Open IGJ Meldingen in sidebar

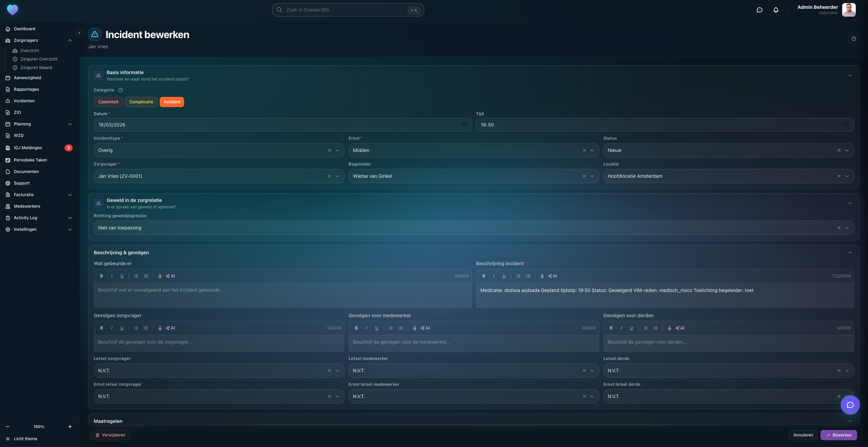pos(28,148)
